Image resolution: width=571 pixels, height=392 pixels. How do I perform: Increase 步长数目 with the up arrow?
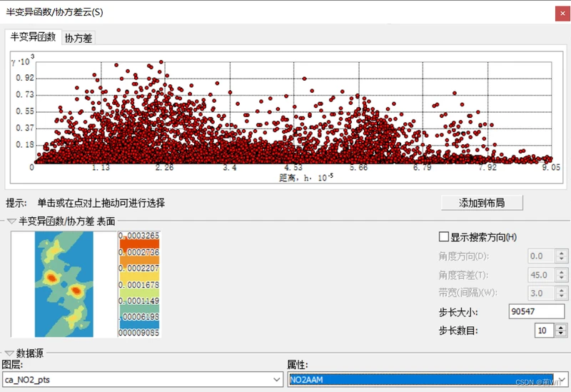pyautogui.click(x=560, y=327)
